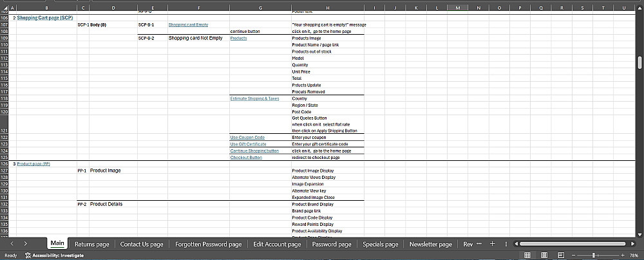
Task: Zoom out with the minus icon
Action: pos(574,255)
